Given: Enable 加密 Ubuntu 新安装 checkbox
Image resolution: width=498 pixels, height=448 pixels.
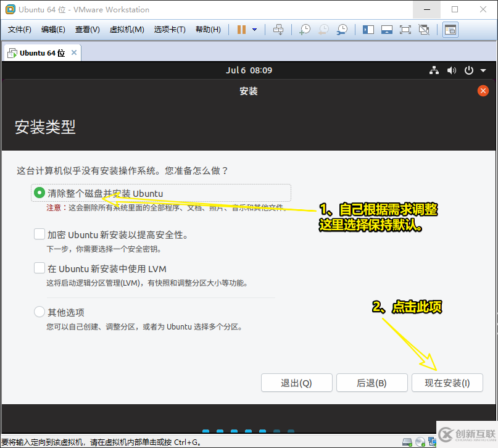Looking at the screenshot, I should pyautogui.click(x=39, y=234).
